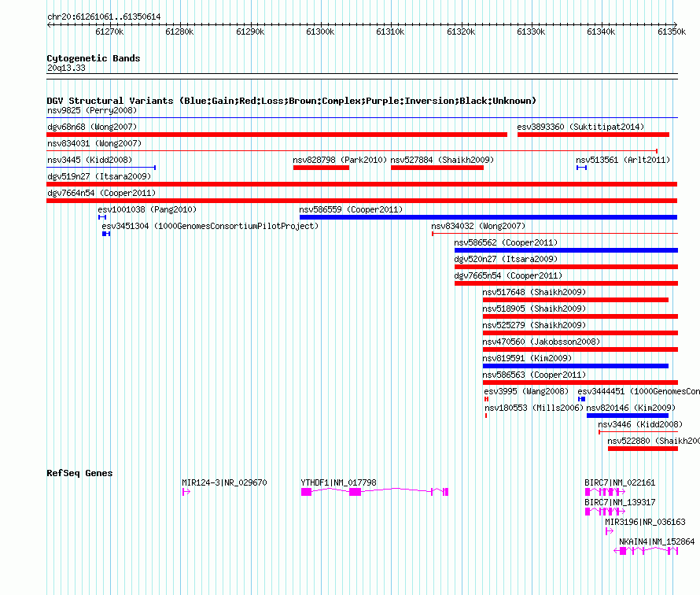Click the esv3451304 1000Genomes blue marker
The width and height of the screenshot is (700, 595).
(x=106, y=234)
